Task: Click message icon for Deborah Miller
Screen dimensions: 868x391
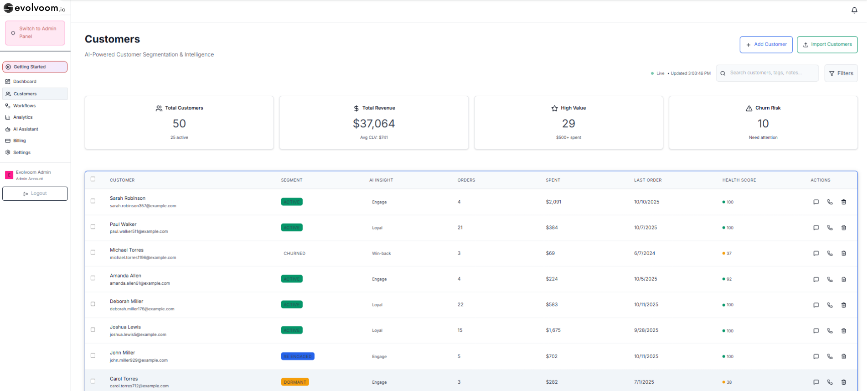Action: pyautogui.click(x=816, y=305)
